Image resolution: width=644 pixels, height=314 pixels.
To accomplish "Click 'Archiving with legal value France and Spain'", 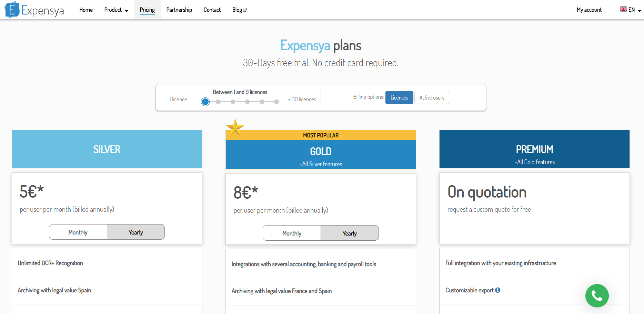I will pyautogui.click(x=281, y=291).
